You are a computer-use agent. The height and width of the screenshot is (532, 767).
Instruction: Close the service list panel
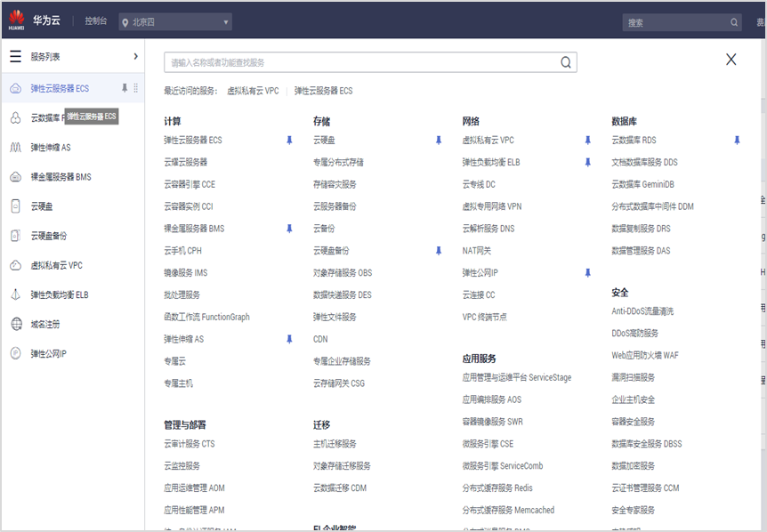click(x=731, y=60)
